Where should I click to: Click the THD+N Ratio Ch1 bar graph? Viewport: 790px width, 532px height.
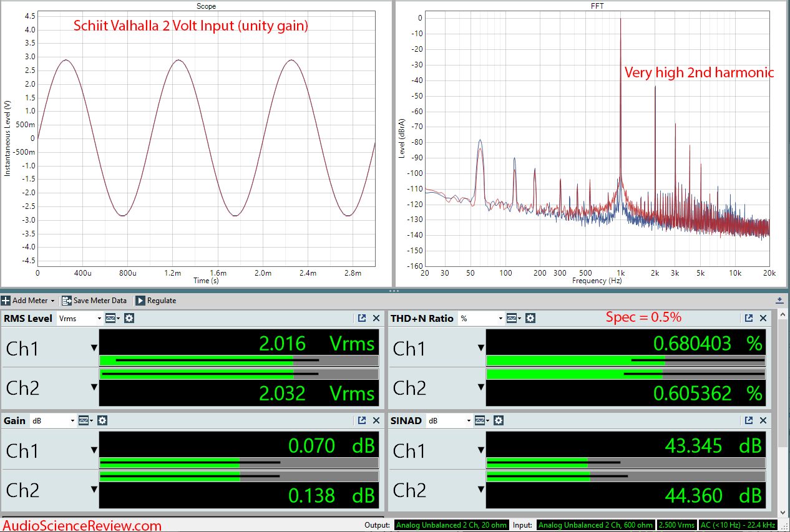point(625,360)
